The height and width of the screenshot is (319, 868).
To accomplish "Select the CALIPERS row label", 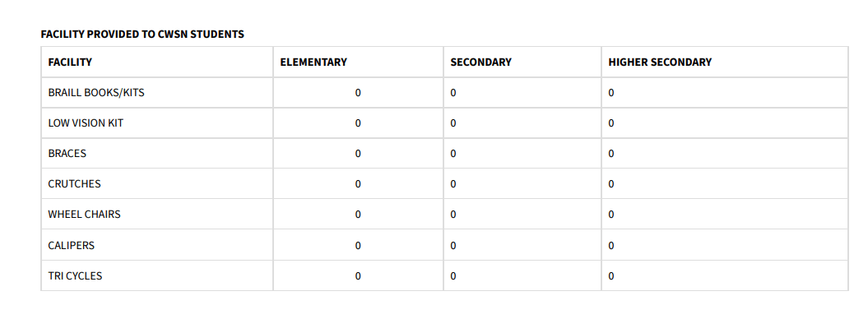I will tap(72, 245).
